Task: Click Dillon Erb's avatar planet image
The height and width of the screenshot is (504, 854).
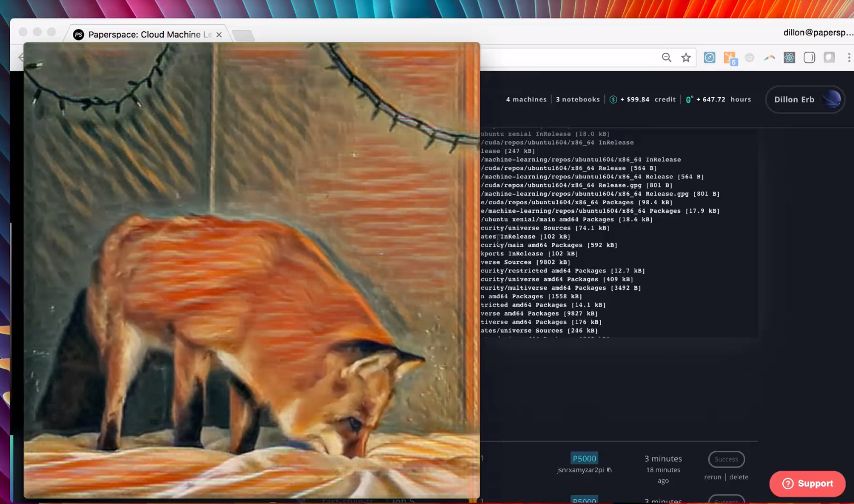Action: pos(831,99)
